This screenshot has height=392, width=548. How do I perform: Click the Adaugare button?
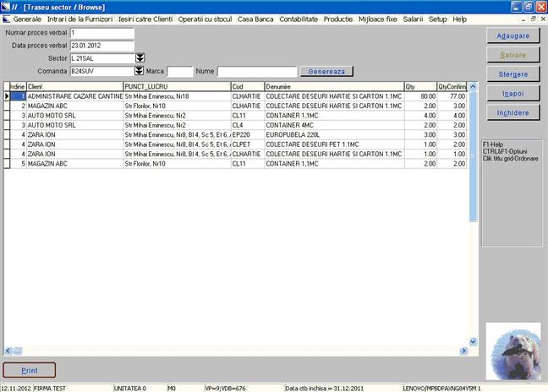coord(513,35)
